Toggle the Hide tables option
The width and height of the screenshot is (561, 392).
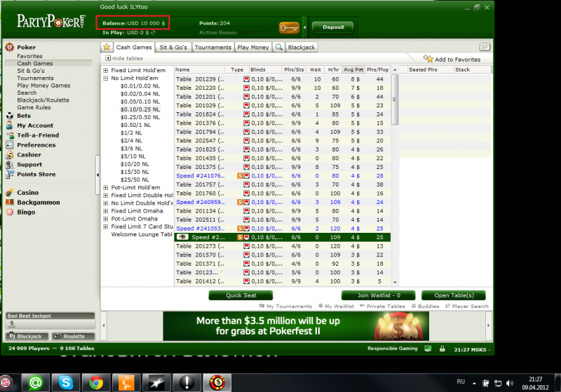[124, 58]
